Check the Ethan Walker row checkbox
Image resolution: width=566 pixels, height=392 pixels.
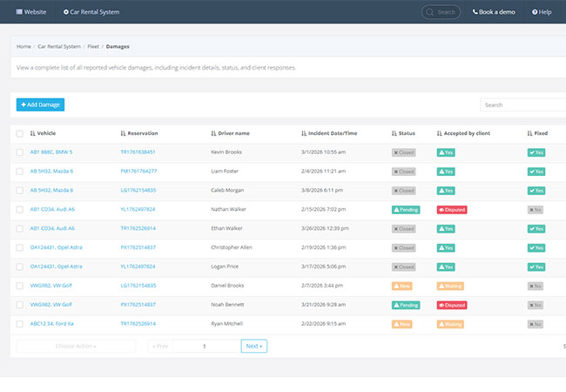pos(19,229)
